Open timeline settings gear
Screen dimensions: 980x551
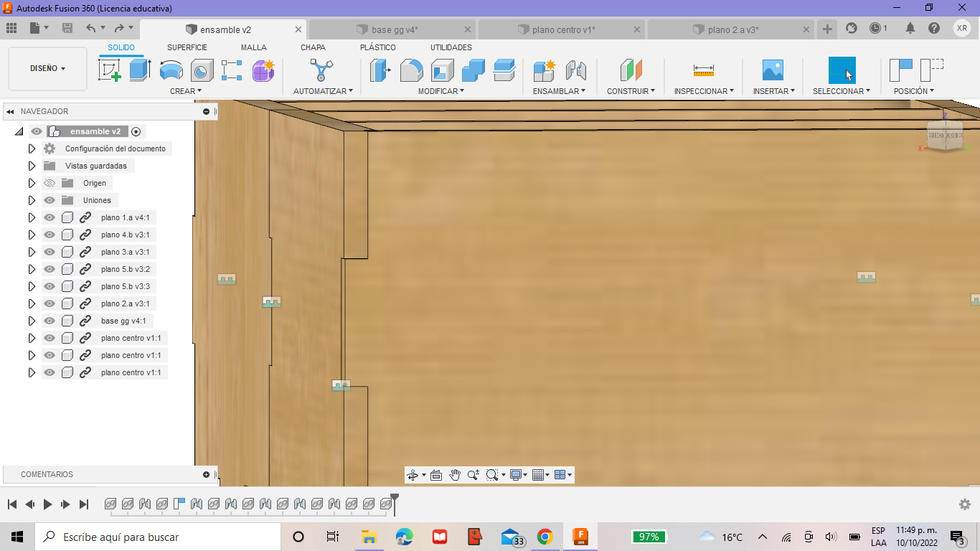[965, 504]
